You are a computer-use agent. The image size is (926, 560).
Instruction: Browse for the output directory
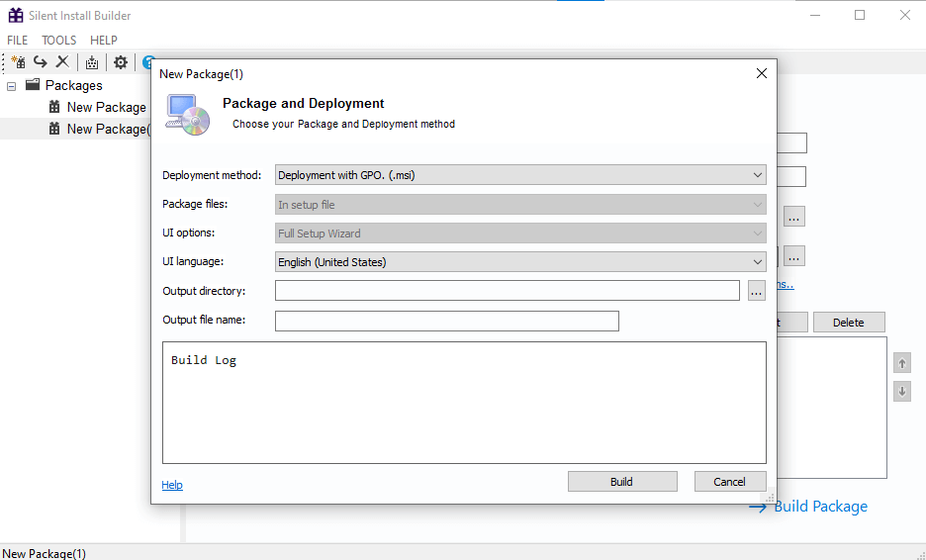[757, 291]
